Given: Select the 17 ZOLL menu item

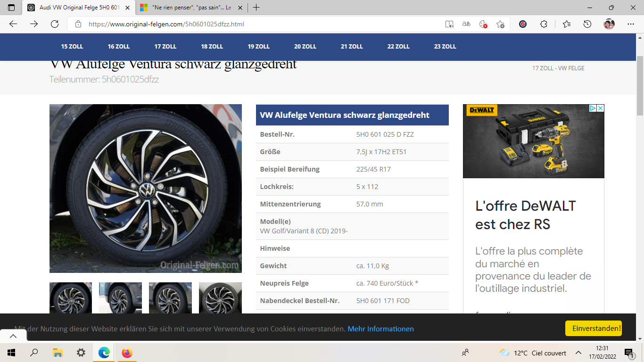Looking at the screenshot, I should (x=165, y=46).
